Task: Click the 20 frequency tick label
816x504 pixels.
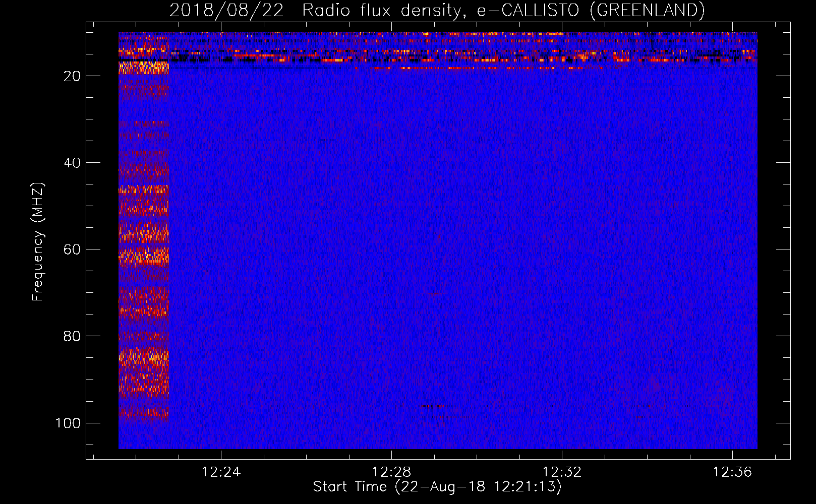Action: tap(72, 76)
